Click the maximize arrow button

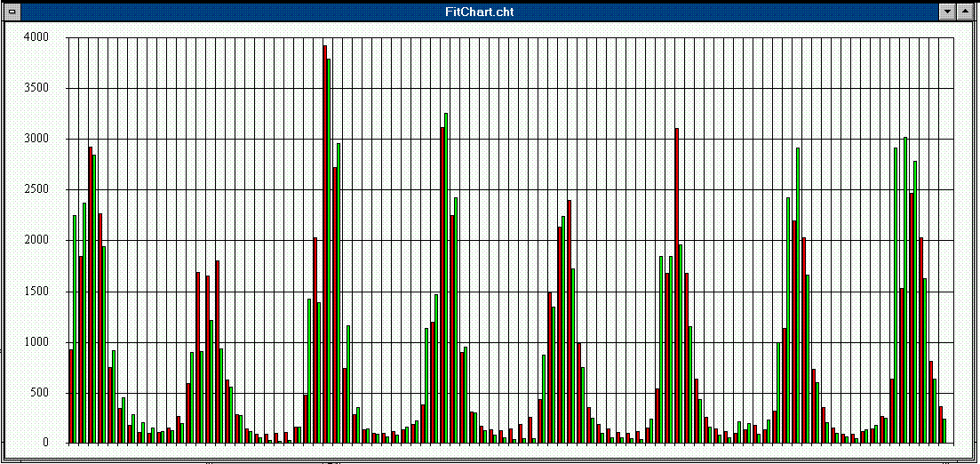pyautogui.click(x=967, y=12)
